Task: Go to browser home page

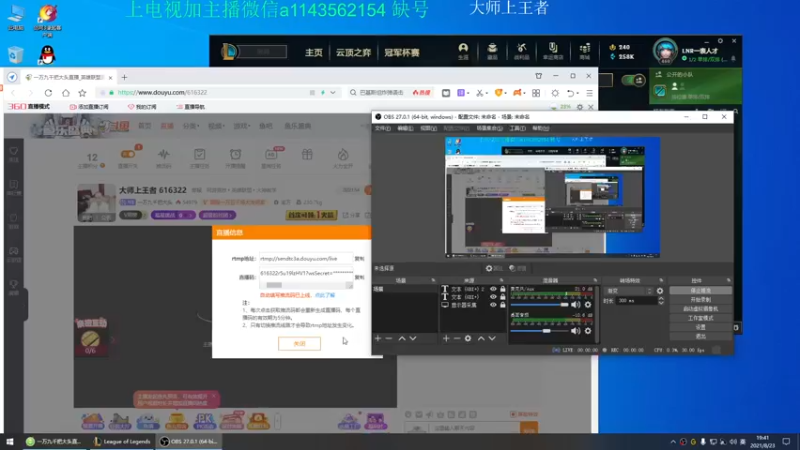Action: pos(65,93)
